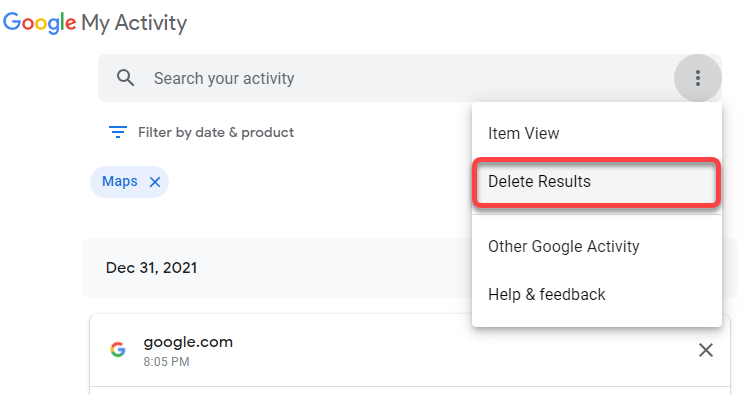The image size is (748, 395).
Task: Click the search bar background area
Action: click(410, 78)
